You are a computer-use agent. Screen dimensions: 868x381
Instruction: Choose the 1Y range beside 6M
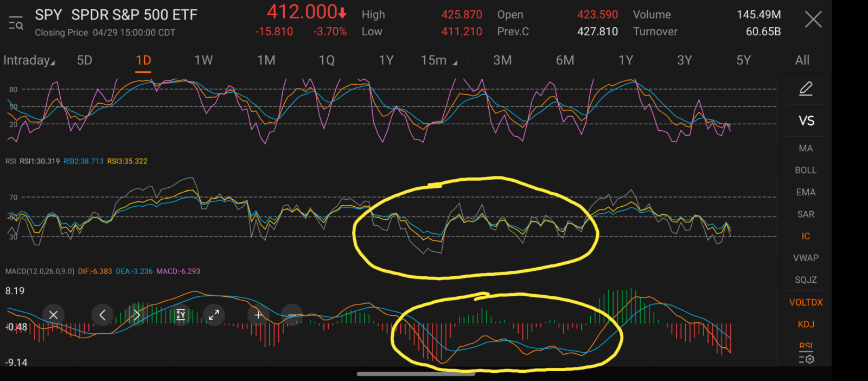tap(626, 60)
